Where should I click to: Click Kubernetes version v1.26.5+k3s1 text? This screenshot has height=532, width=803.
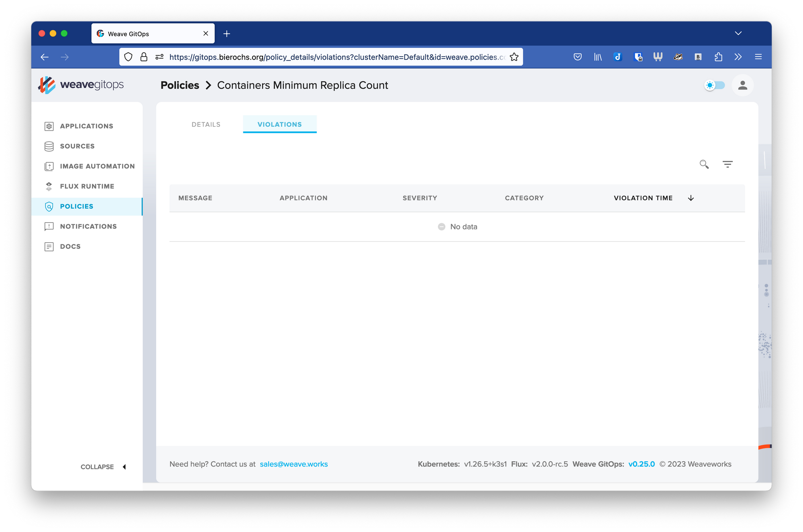485,464
